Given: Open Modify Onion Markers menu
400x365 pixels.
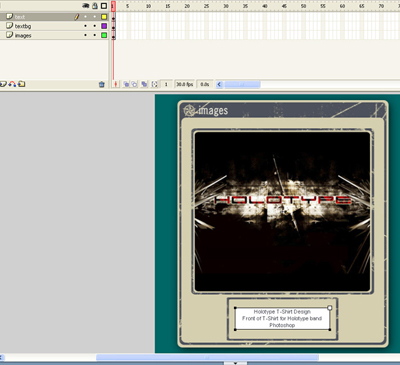Looking at the screenshot, I should (x=154, y=84).
